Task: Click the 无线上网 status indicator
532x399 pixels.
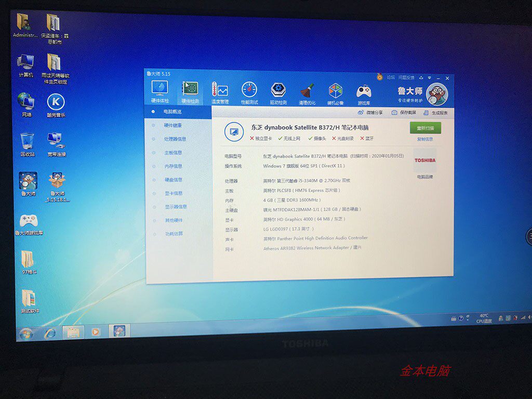Action: point(289,138)
